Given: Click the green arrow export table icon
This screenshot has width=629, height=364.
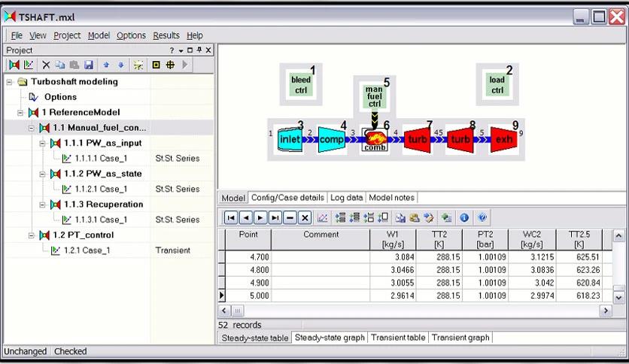Looking at the screenshot, I should pyautogui.click(x=446, y=217).
